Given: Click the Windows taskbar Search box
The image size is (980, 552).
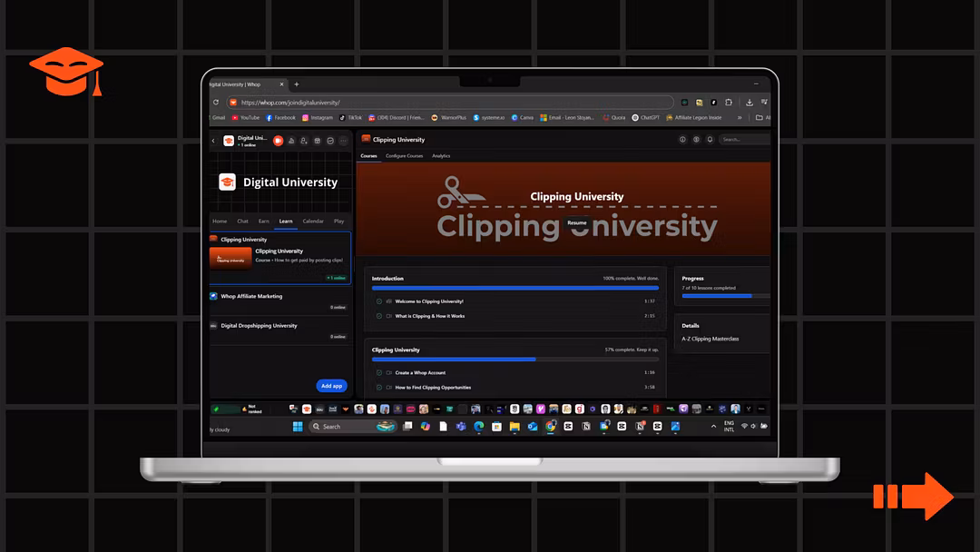Looking at the screenshot, I should 353,427.
